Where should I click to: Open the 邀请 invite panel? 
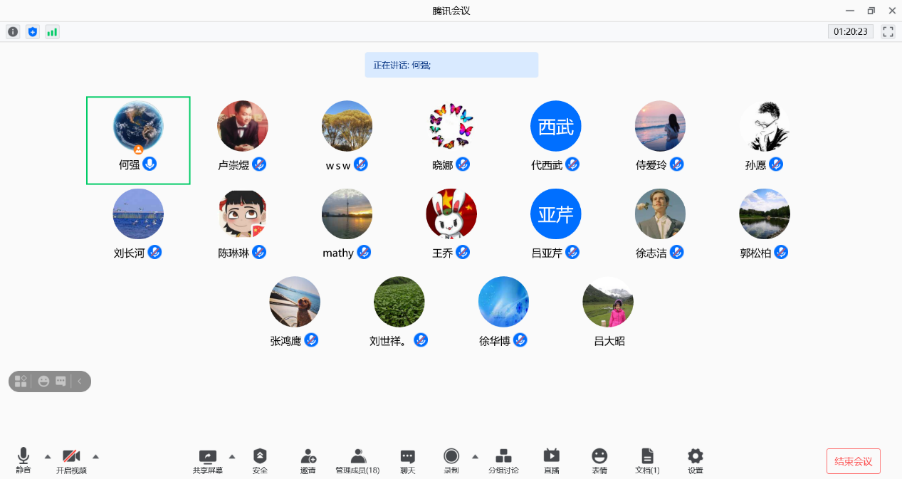tap(308, 460)
